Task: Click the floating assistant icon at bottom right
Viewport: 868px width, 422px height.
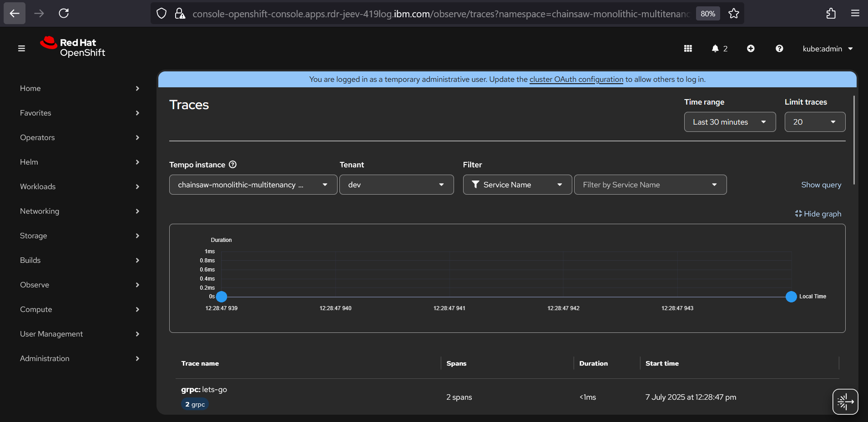Action: coord(845,402)
